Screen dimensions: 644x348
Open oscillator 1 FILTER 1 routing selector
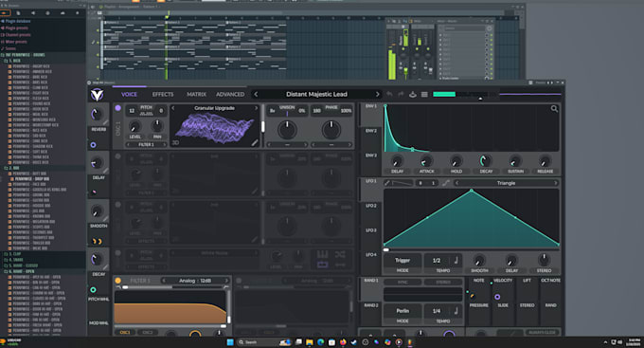coord(146,145)
